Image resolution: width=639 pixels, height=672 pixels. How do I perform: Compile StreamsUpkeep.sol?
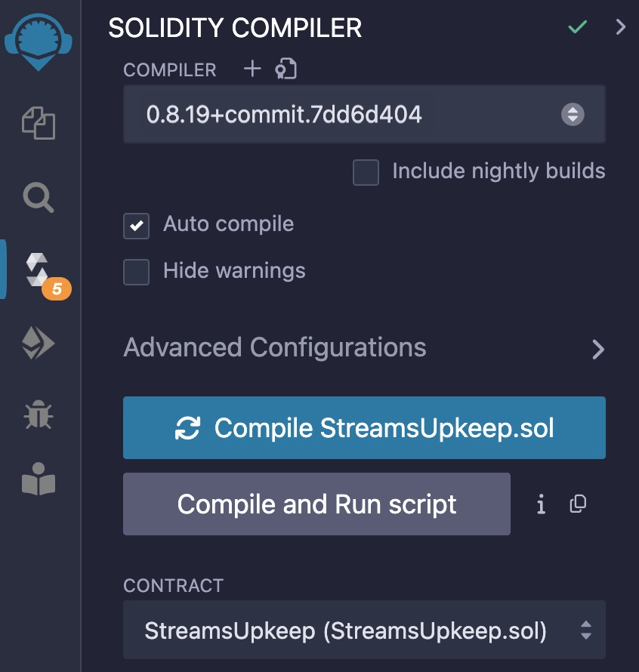(x=364, y=427)
